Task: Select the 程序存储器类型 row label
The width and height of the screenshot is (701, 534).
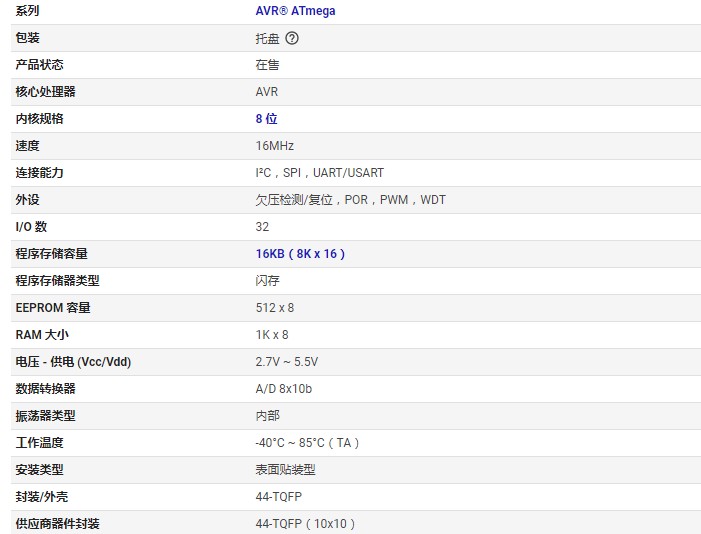Action: (57, 281)
